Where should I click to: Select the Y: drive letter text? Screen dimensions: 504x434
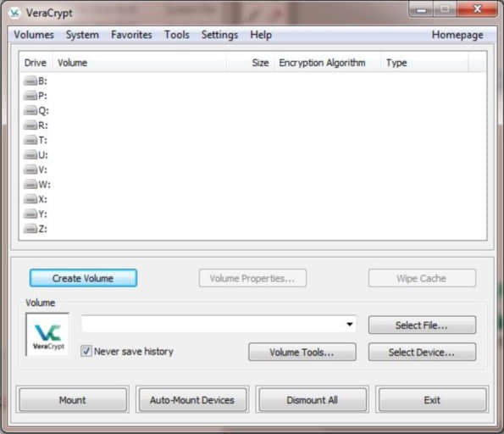[x=42, y=214]
